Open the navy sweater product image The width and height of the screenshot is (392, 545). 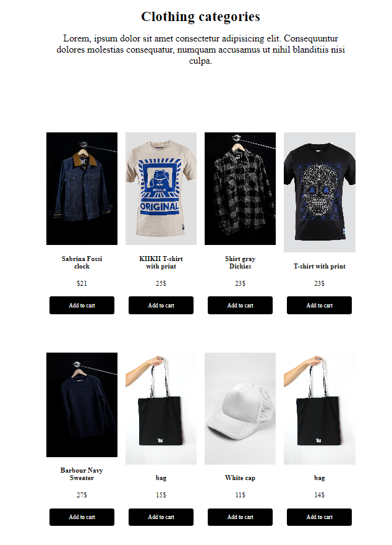(x=82, y=405)
